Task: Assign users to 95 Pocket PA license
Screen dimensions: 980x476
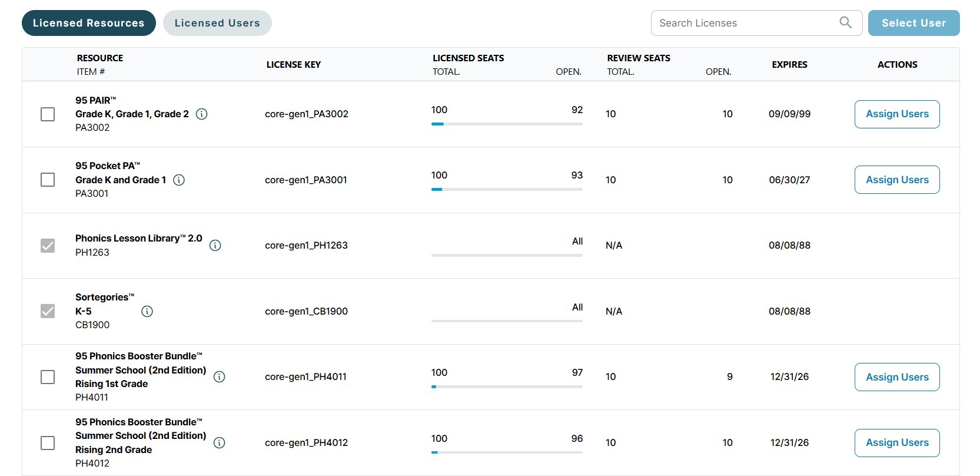Action: 897,180
